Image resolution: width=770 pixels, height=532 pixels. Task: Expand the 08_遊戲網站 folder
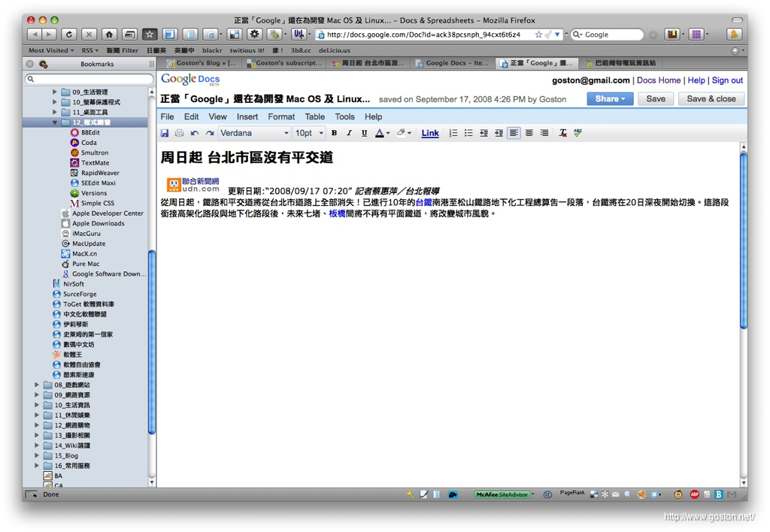click(37, 385)
